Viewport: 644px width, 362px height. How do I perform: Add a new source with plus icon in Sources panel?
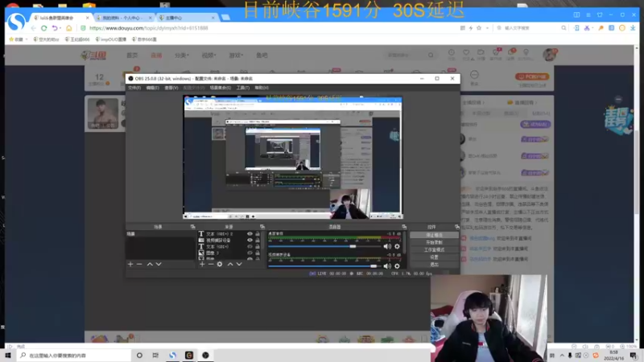[202, 265]
